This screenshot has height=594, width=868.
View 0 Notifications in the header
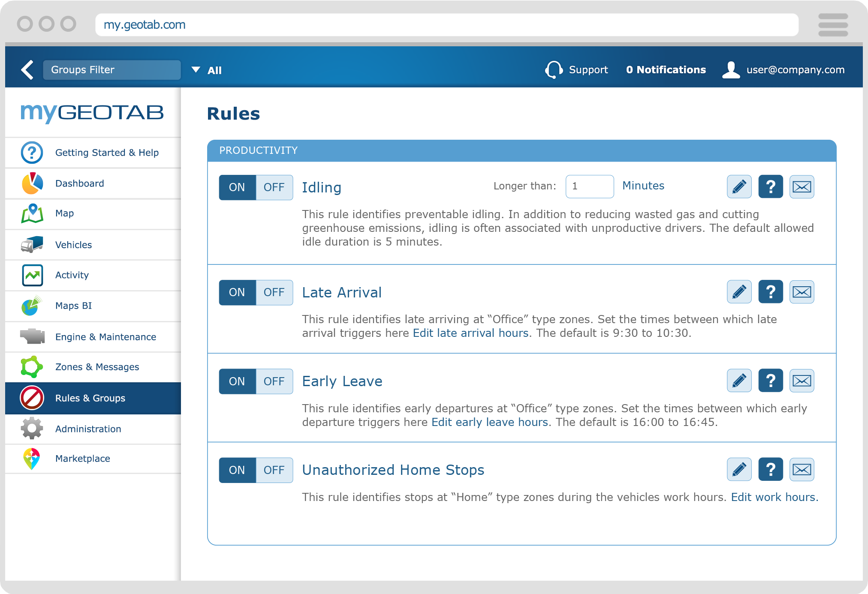(x=666, y=70)
